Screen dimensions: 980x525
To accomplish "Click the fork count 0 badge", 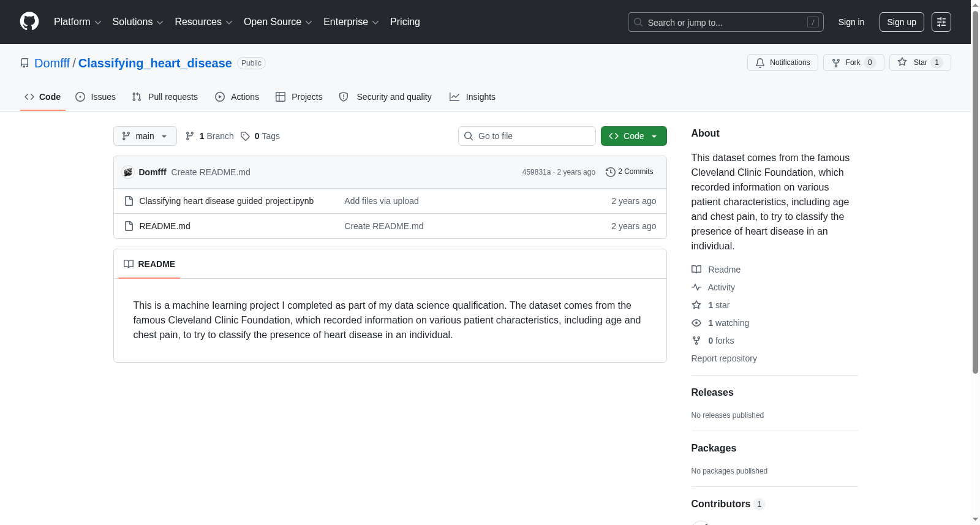I will pyautogui.click(x=870, y=62).
